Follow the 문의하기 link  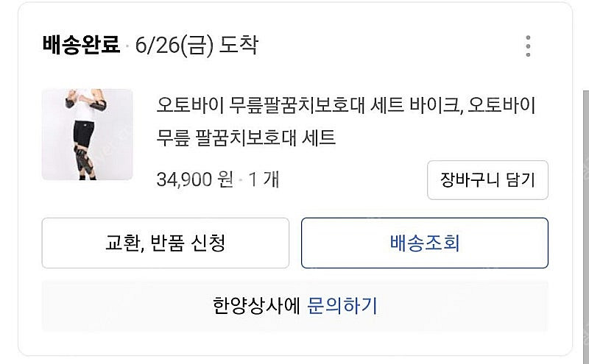342,305
